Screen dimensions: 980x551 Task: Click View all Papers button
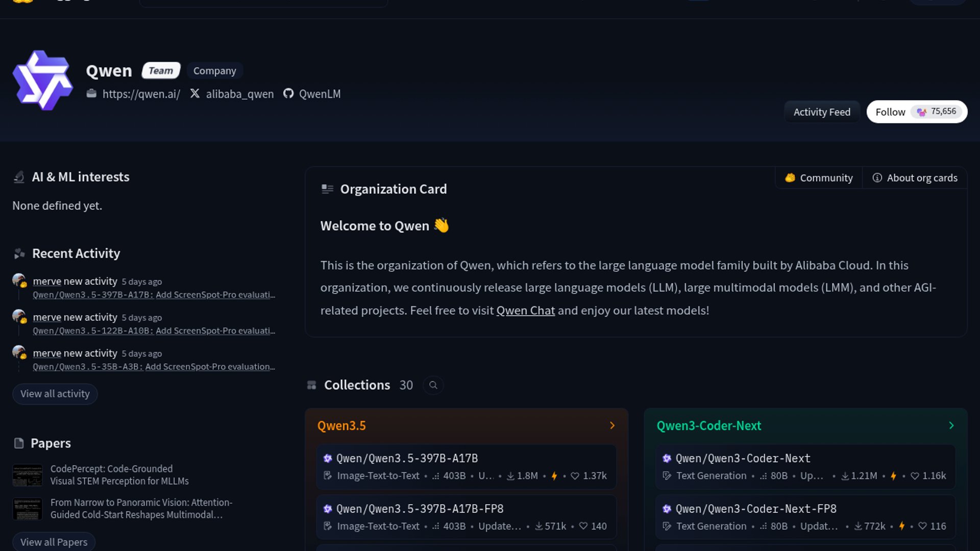[54, 542]
